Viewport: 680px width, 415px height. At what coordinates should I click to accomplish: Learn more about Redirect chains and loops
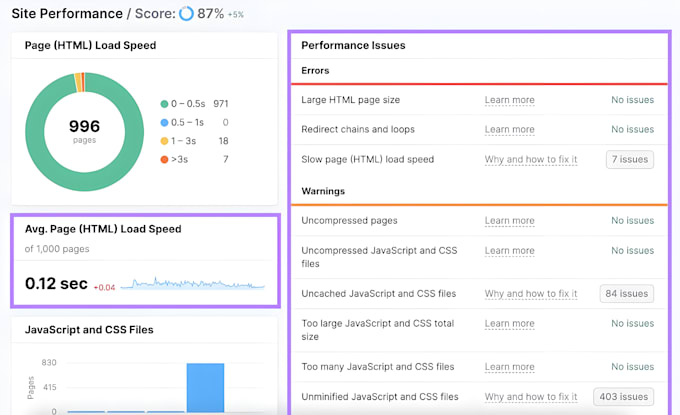point(510,130)
